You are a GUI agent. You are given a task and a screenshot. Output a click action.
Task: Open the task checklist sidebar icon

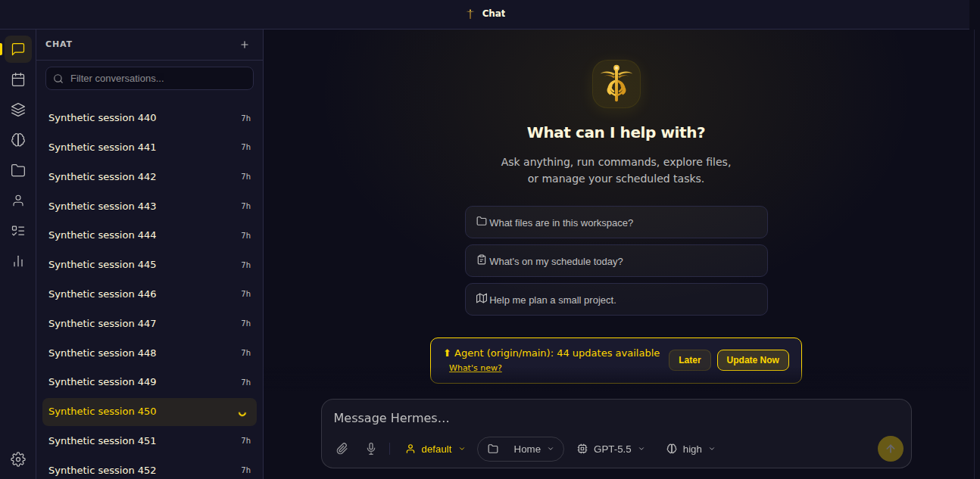[x=18, y=231]
